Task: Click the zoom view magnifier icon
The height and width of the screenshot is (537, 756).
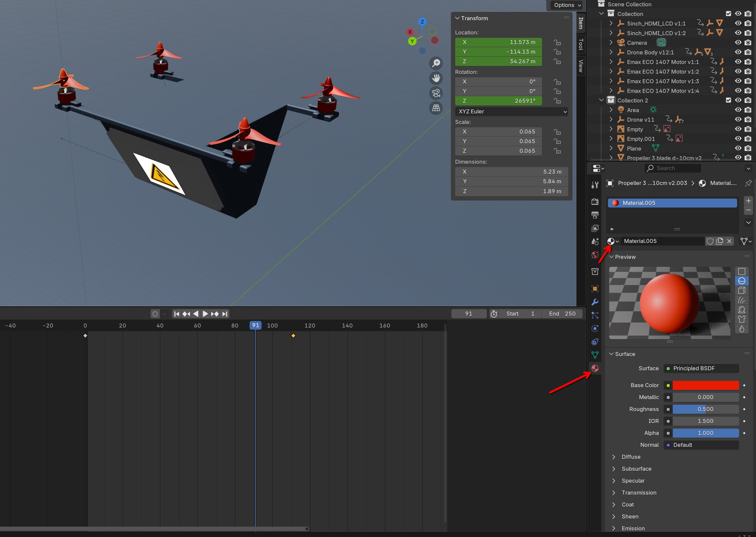Action: point(436,63)
